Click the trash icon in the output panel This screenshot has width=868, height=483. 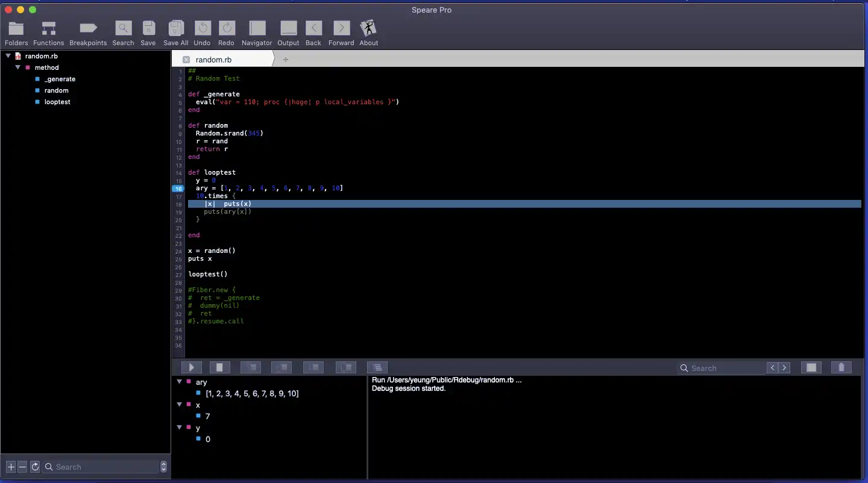point(841,367)
